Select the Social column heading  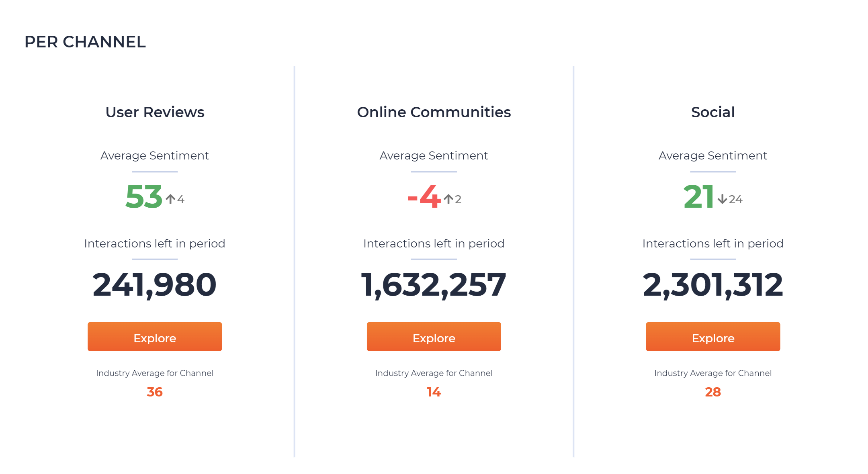713,112
